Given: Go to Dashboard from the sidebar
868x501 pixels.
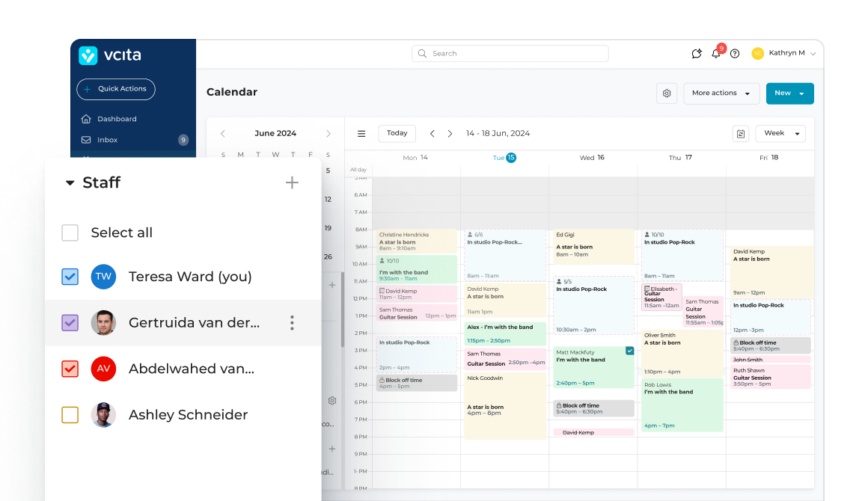Looking at the screenshot, I should coord(117,118).
